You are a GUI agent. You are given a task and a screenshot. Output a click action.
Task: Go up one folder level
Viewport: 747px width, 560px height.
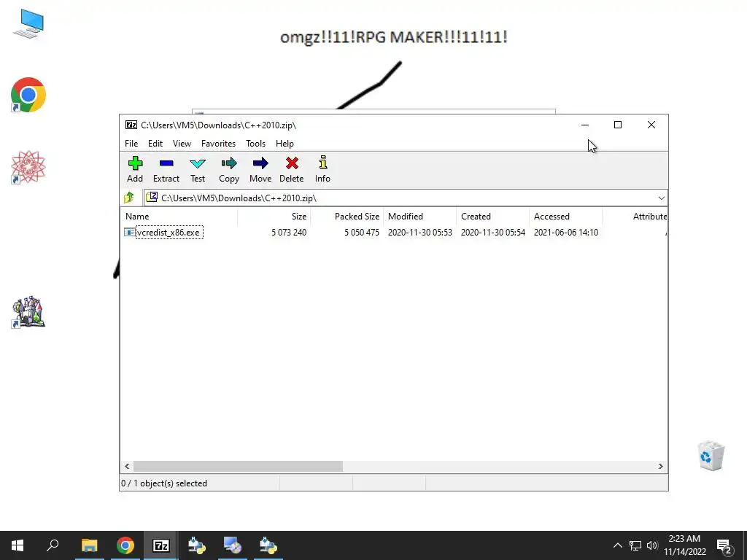(x=129, y=198)
